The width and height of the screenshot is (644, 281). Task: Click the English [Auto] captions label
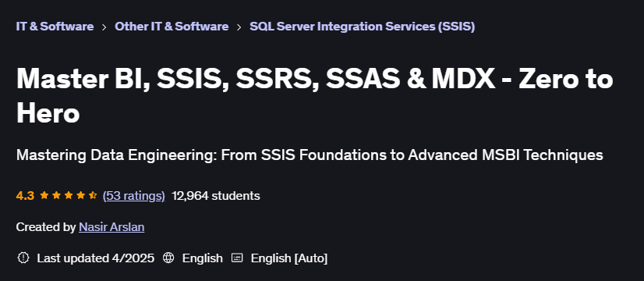[289, 258]
